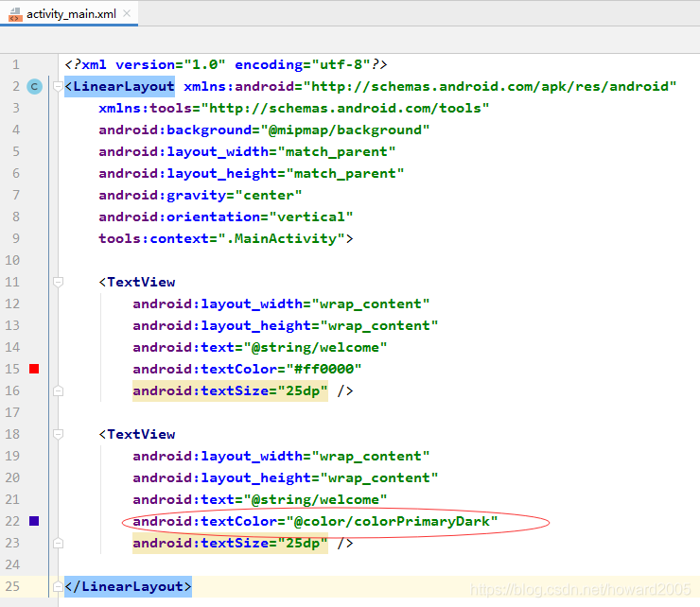Viewport: 700px width, 607px height.
Task: Click the textColor="#ff0000" attribute
Action: pos(247,369)
